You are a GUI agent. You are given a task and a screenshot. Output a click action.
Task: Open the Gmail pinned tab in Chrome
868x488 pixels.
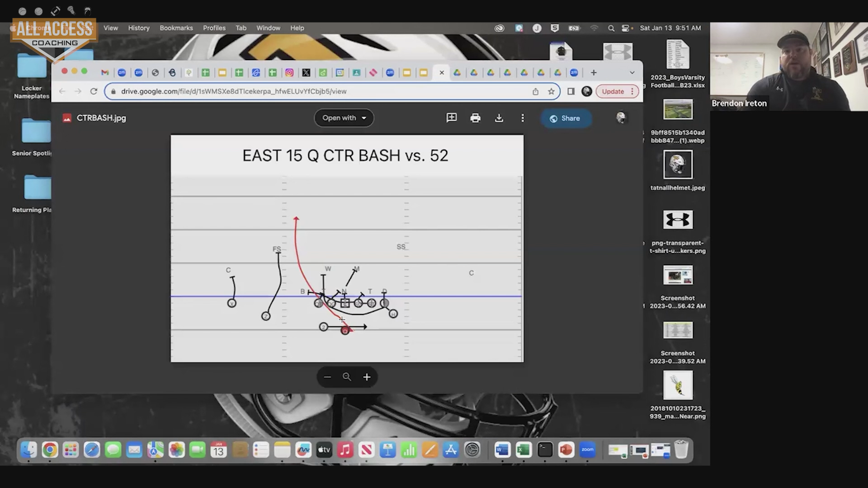pos(105,73)
